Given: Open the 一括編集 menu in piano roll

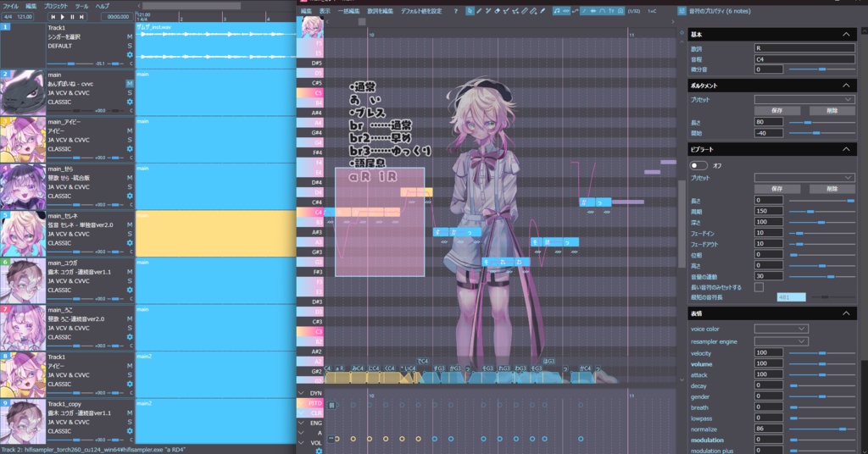Looking at the screenshot, I should pos(348,11).
